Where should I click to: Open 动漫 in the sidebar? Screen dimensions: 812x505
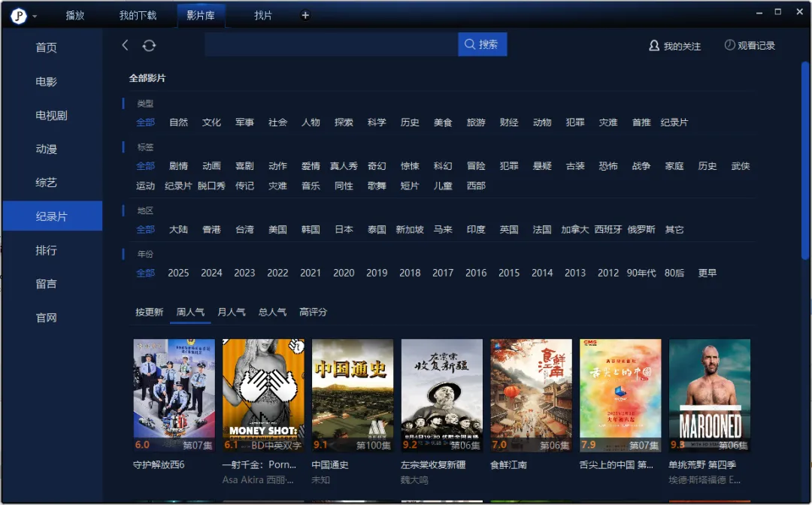[46, 149]
